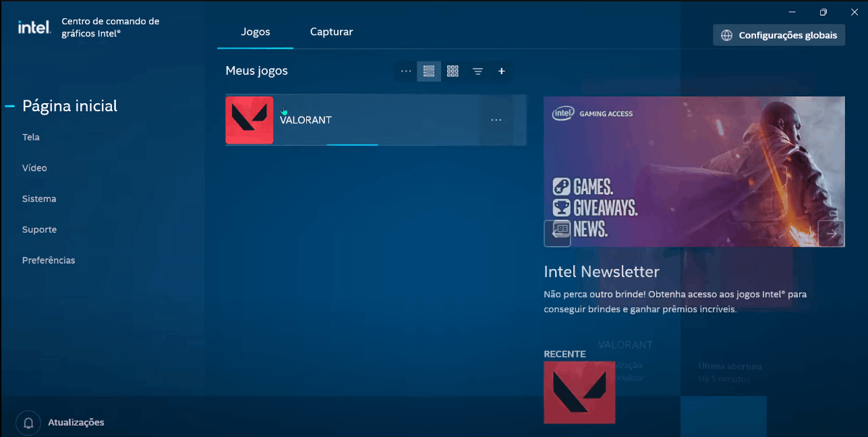Select the VALORANT game title
868x437 pixels.
[x=306, y=120]
